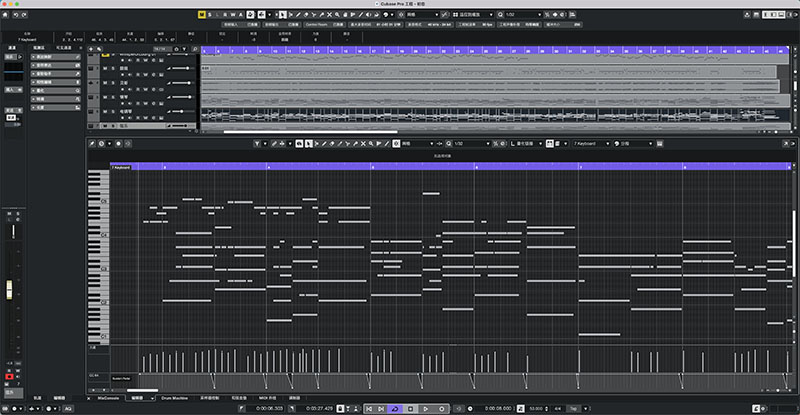Click the 7 Keyboard part label in editor ruler
The image size is (800, 415).
tap(121, 167)
